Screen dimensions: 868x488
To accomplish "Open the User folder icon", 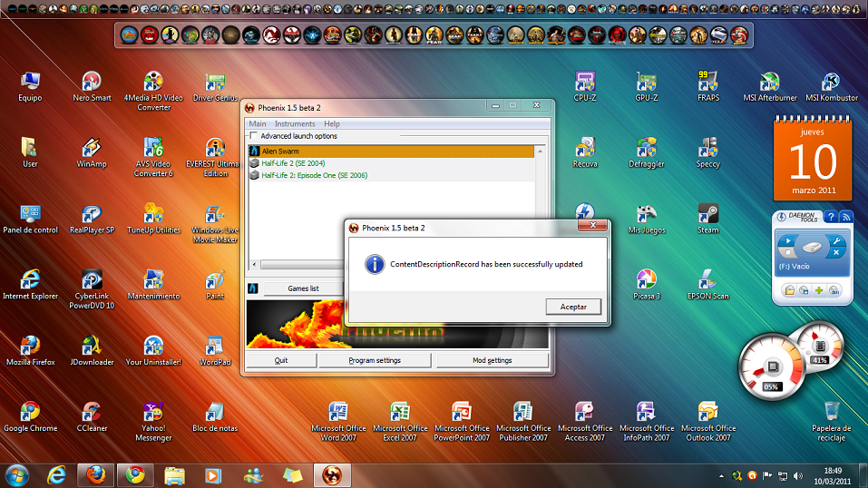I will 30,153.
